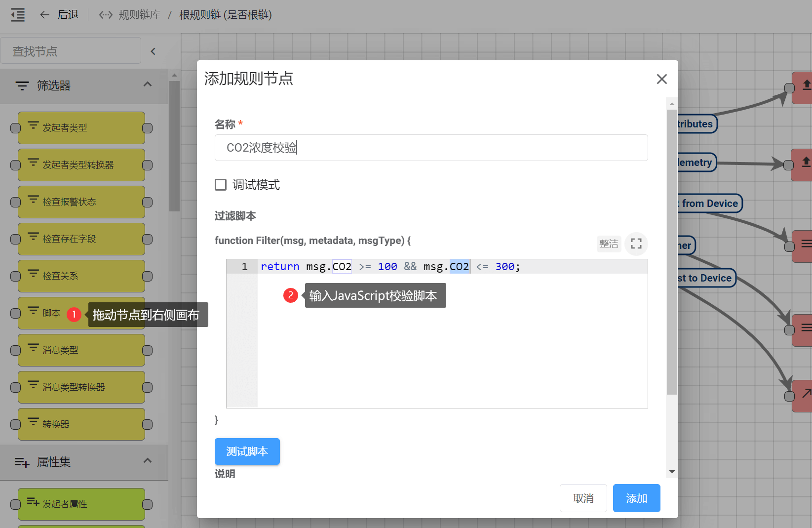812x528 pixels.
Task: Click the dialog scrollbar down arrow
Action: 672,472
